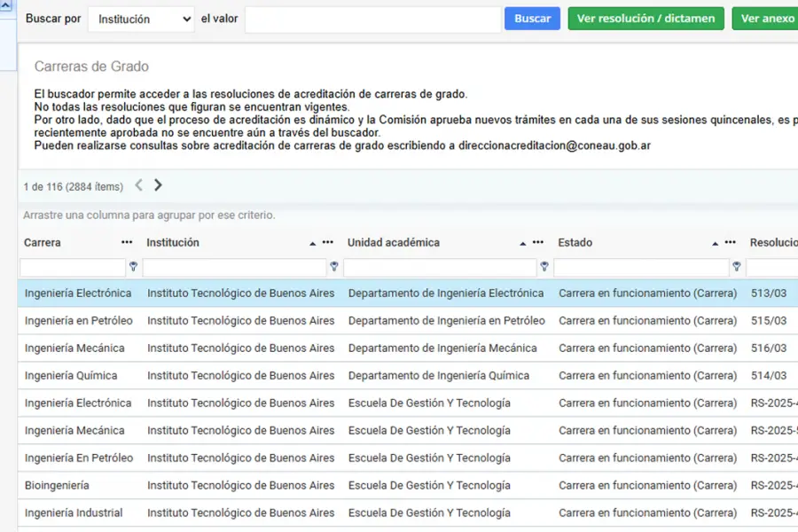Image resolution: width=798 pixels, height=532 pixels.
Task: Open the Institución column header menu
Action: click(326, 242)
